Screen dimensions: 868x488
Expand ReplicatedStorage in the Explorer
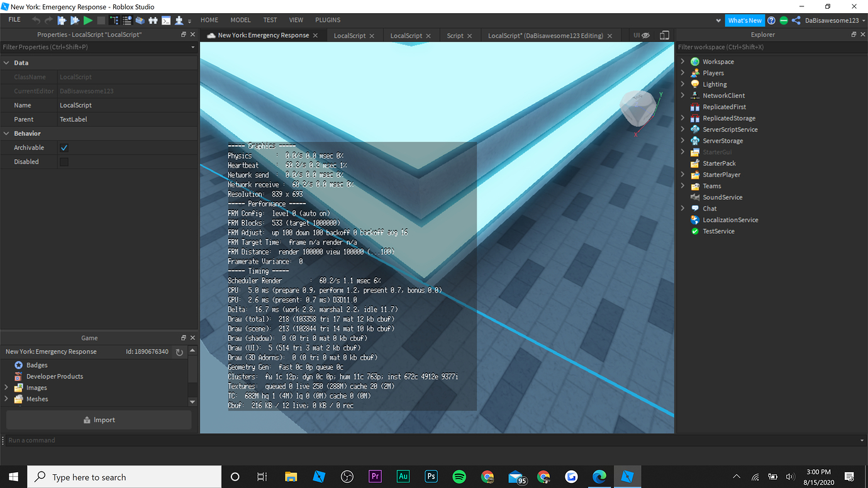(x=682, y=118)
